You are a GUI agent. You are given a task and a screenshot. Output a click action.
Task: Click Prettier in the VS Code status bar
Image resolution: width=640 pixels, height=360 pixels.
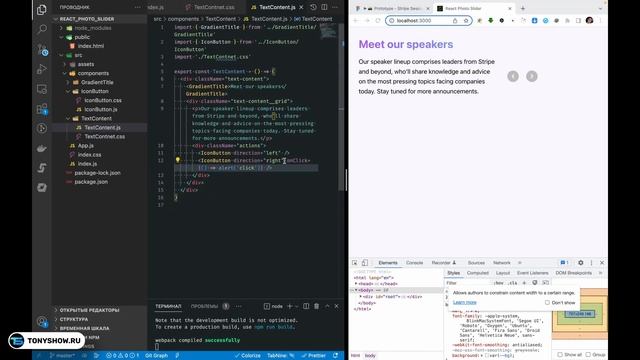click(313, 356)
